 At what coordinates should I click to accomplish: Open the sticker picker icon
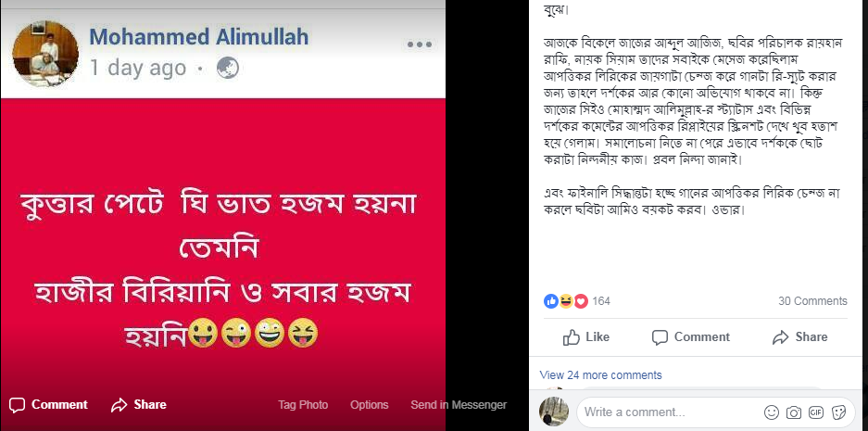tap(838, 412)
